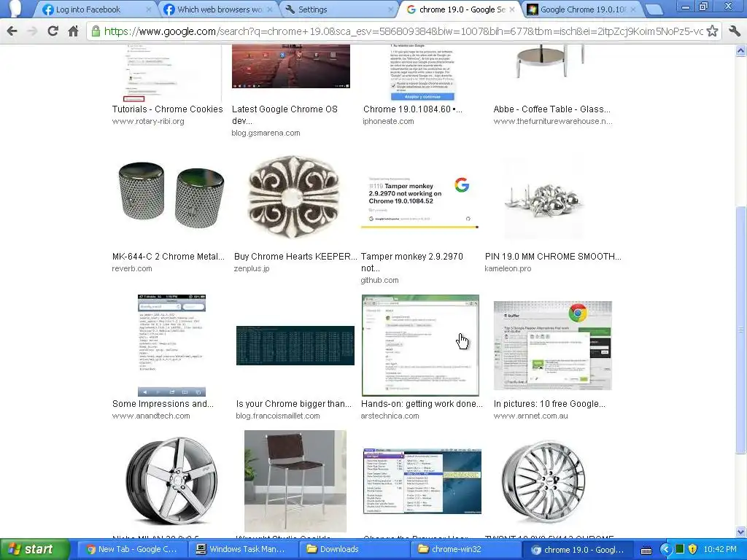This screenshot has width=747, height=560.
Task: Click the iphoneate.com source
Action: click(388, 121)
